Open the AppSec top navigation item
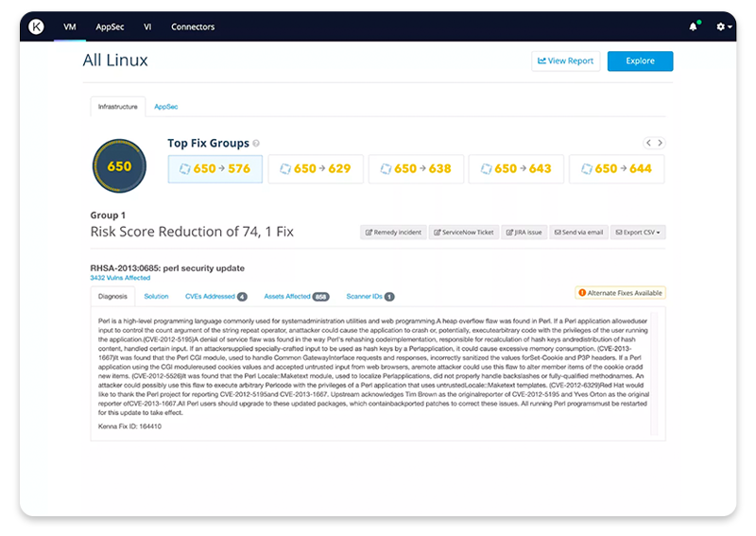The width and height of the screenshot is (756, 536). 110,27
